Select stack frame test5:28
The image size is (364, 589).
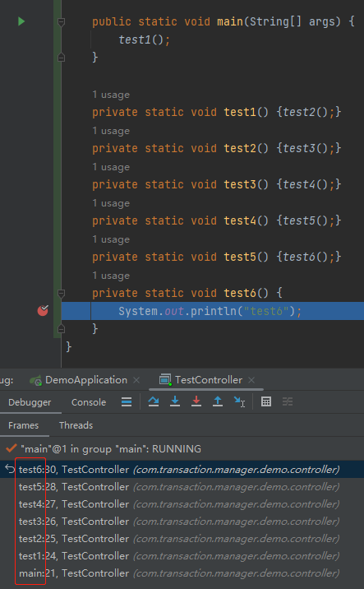(x=182, y=487)
